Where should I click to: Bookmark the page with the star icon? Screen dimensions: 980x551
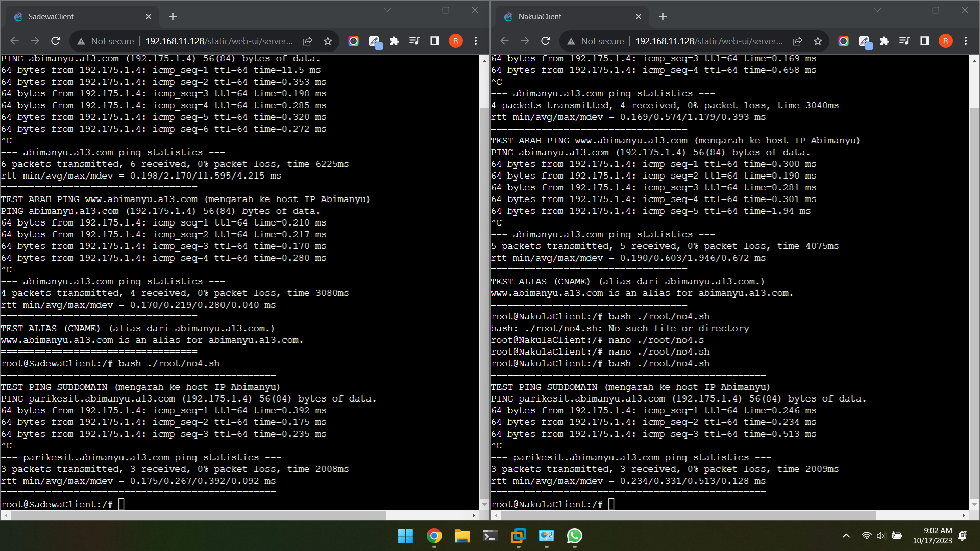click(328, 41)
